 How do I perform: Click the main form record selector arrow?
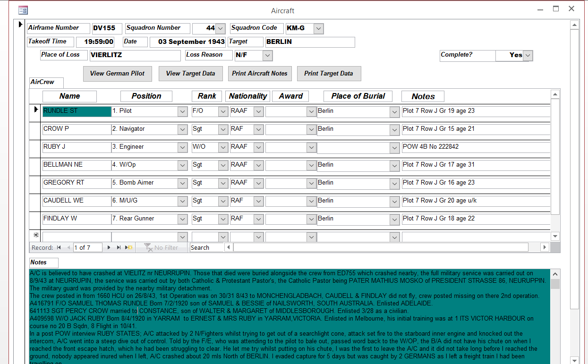pos(20,25)
